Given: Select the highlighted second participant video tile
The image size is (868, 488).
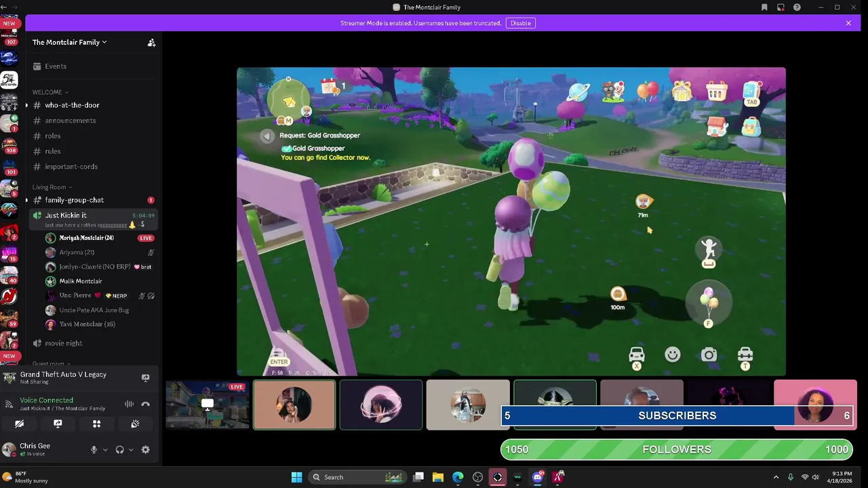Looking at the screenshot, I should pos(294,405).
